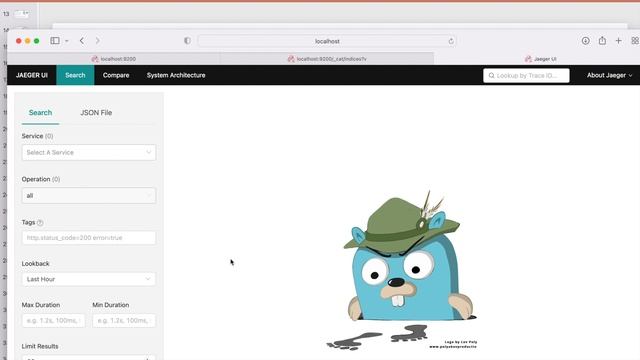Open the System Architecture navigation item
The image size is (640, 360).
pyautogui.click(x=176, y=75)
